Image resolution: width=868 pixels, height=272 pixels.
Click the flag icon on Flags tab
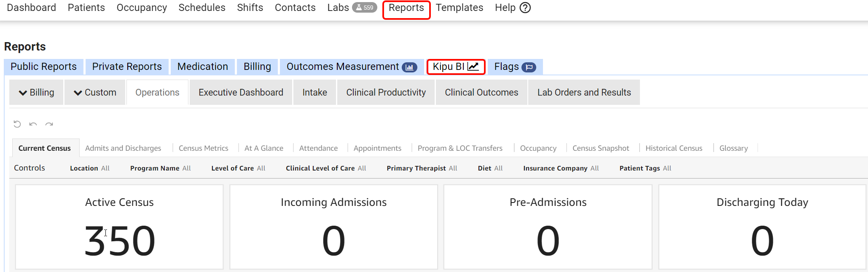[529, 67]
